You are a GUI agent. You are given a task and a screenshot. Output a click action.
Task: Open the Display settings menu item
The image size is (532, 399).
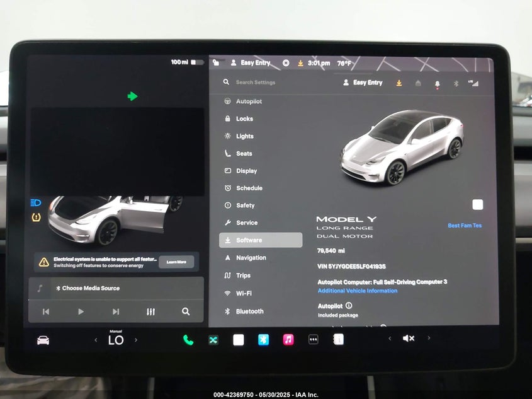pyautogui.click(x=246, y=171)
